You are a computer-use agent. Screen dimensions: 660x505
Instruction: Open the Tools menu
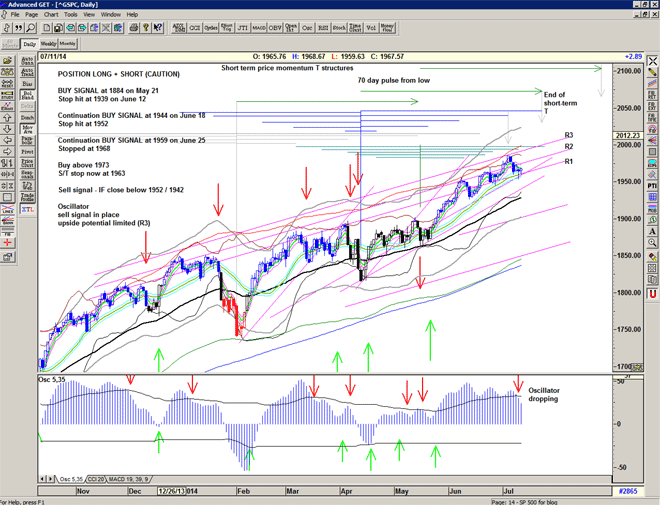pos(70,15)
